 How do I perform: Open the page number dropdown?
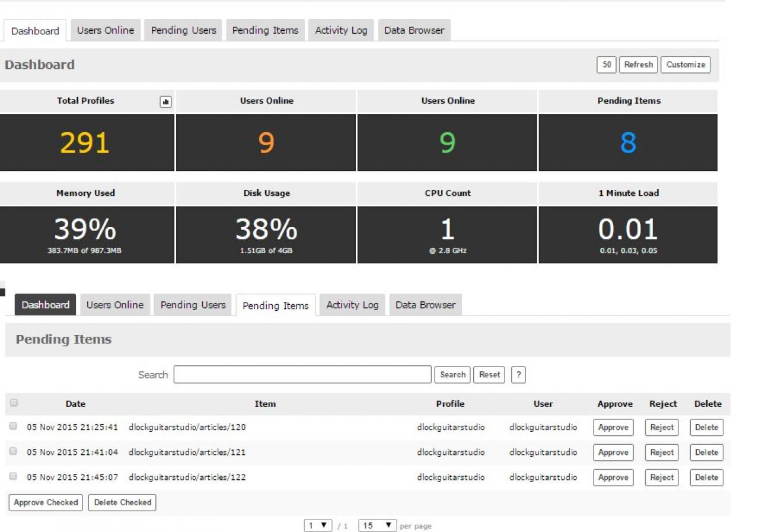coord(318,525)
